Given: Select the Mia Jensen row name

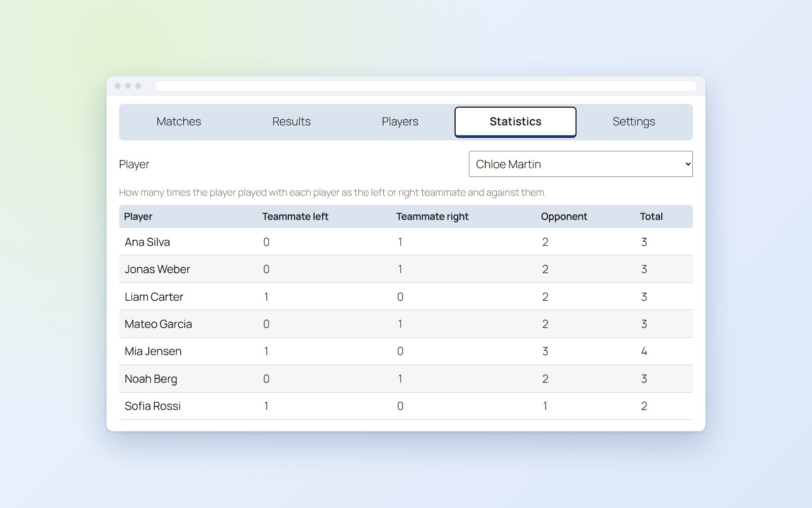Looking at the screenshot, I should (x=153, y=351).
